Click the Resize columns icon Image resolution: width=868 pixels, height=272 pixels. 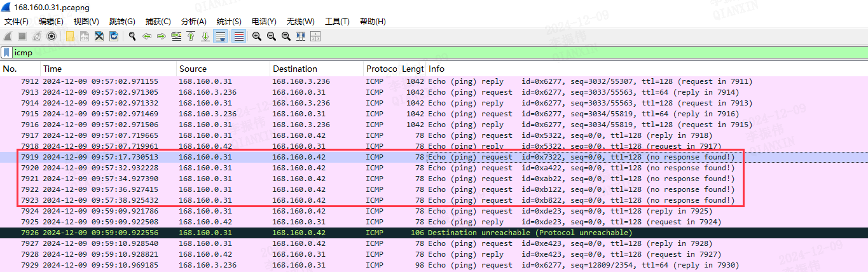[x=301, y=36]
